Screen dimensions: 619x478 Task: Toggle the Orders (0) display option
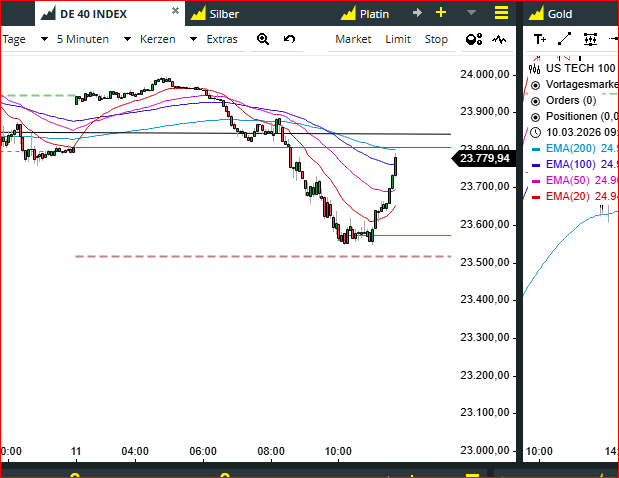tap(536, 100)
